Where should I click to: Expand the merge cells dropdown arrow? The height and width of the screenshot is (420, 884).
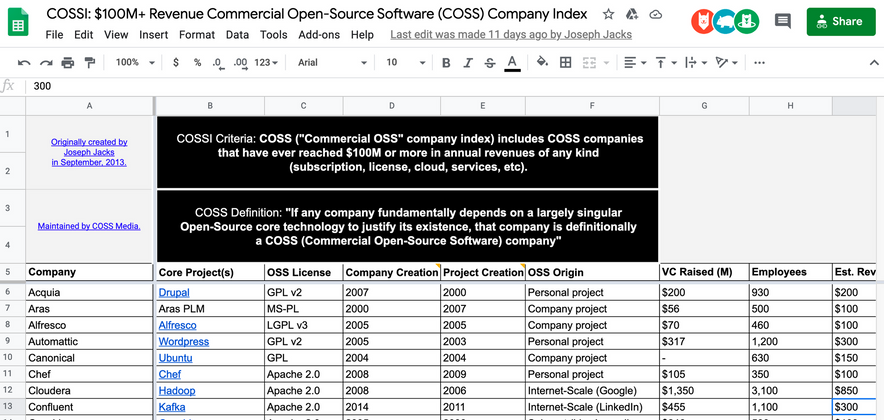607,63
